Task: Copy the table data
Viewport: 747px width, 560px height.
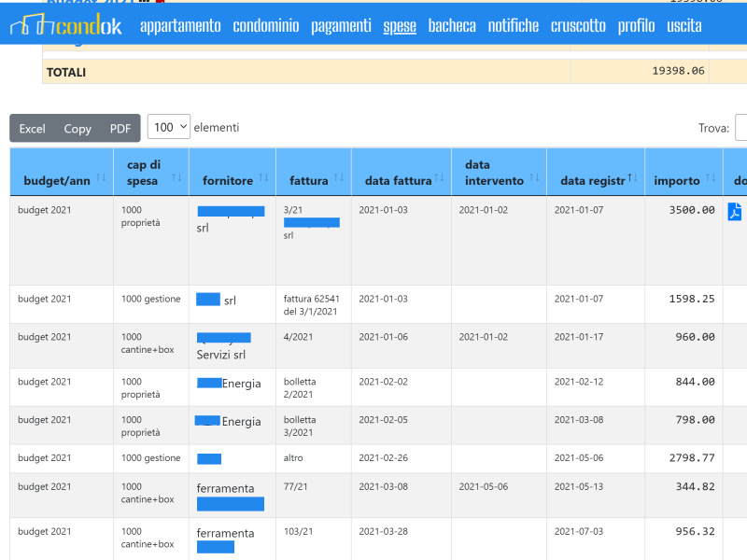Action: 78,129
